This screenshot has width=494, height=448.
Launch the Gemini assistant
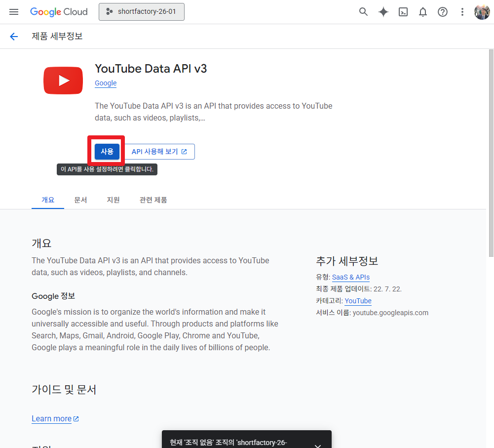point(383,11)
